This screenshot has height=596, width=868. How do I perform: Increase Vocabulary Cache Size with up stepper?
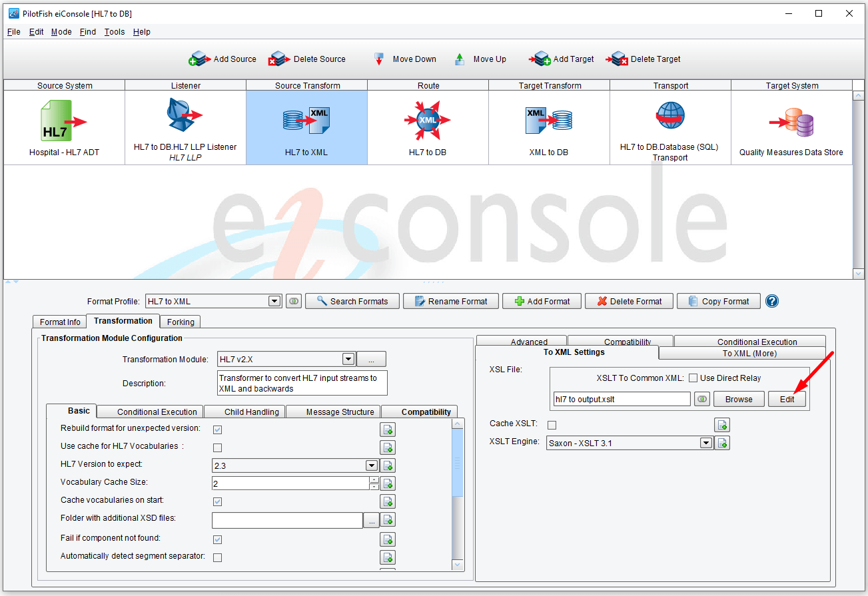374,479
